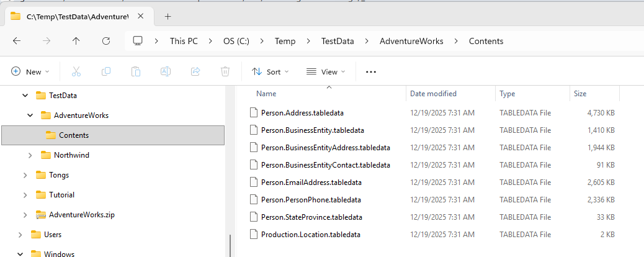
Task: Click AdventureWorks in address breadcrumb
Action: click(x=411, y=41)
